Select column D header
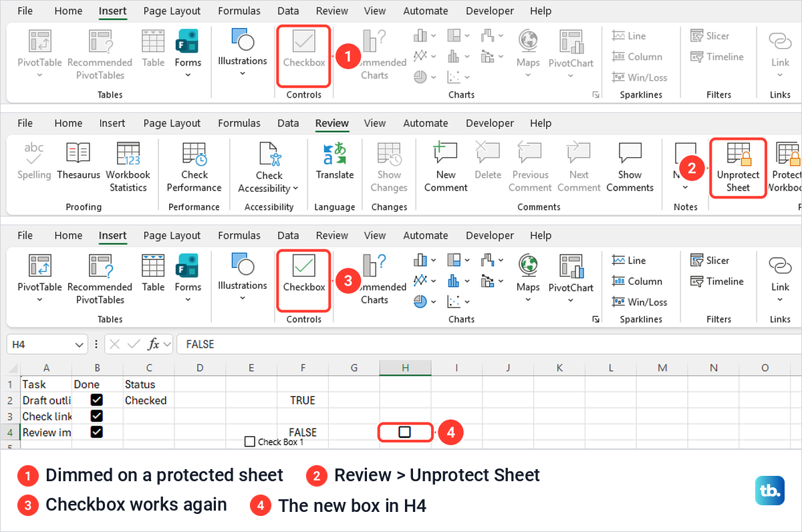 click(x=200, y=368)
